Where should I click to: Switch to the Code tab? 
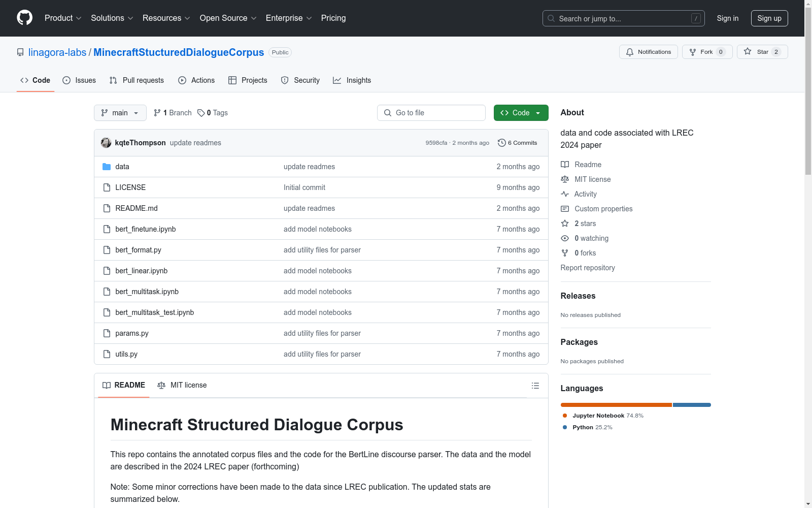click(x=36, y=80)
